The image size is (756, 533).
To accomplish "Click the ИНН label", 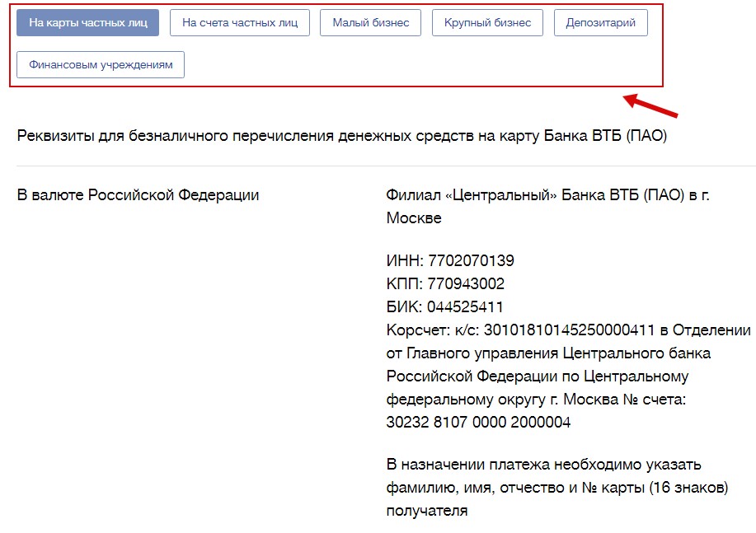I will click(x=404, y=261).
